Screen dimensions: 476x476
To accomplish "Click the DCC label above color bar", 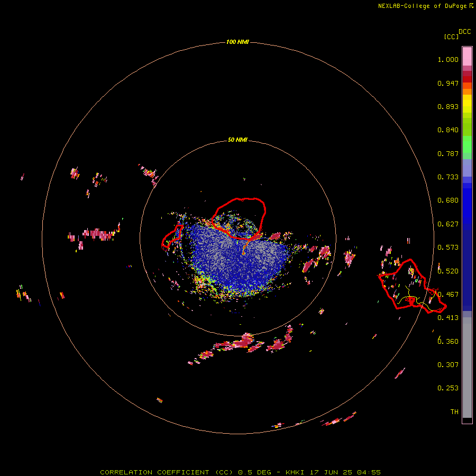I will [x=464, y=32].
